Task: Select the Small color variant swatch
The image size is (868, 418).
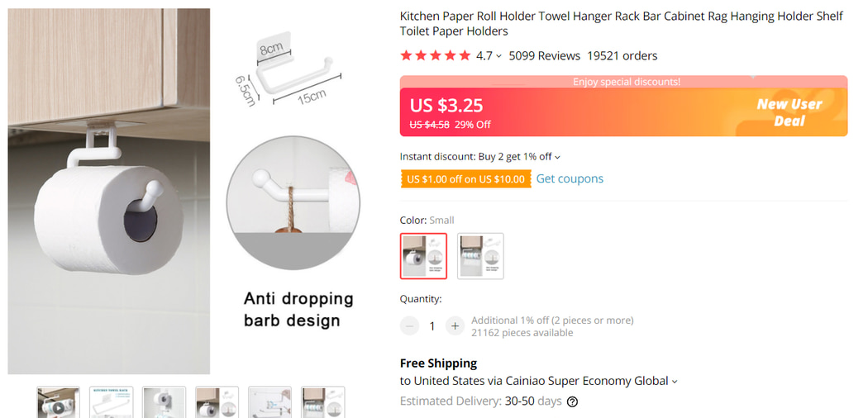Action: coord(423,256)
